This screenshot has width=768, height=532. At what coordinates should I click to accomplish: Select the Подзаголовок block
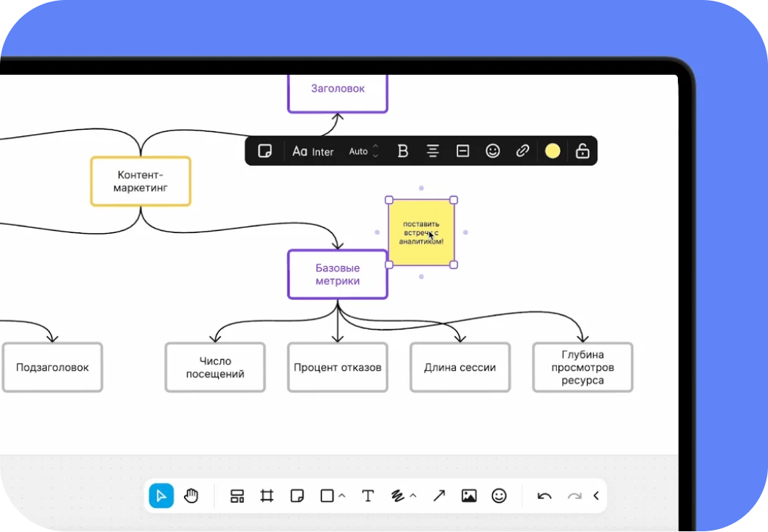point(53,367)
